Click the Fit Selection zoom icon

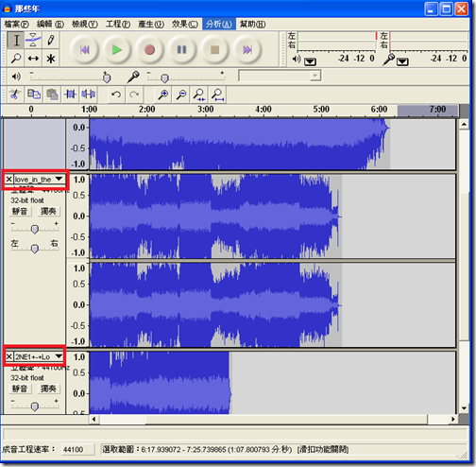point(199,95)
